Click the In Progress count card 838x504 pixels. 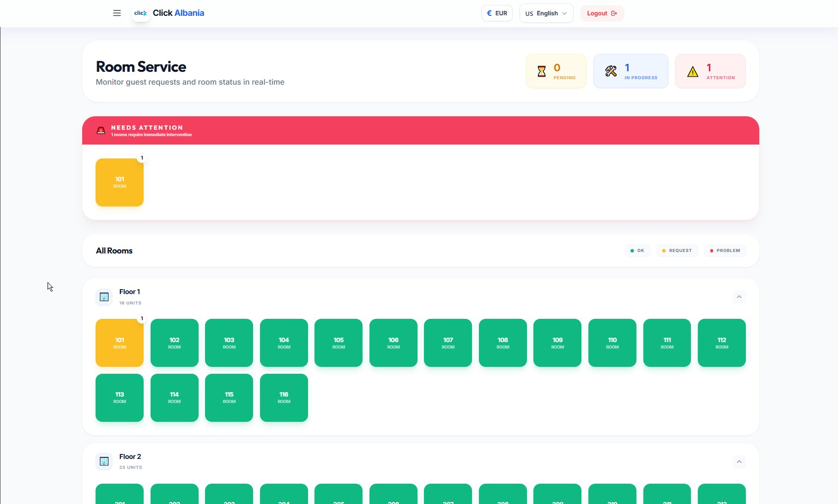coord(631,71)
